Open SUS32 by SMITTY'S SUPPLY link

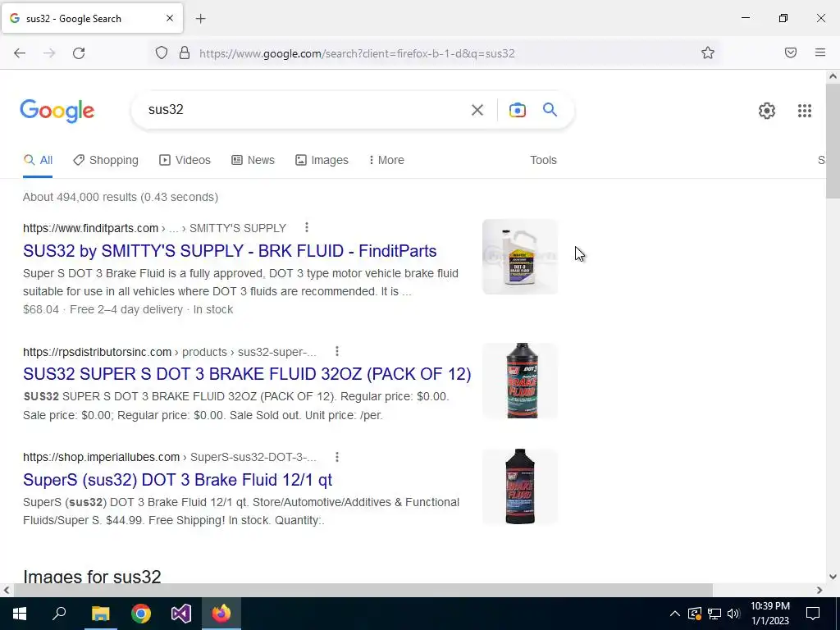point(230,251)
